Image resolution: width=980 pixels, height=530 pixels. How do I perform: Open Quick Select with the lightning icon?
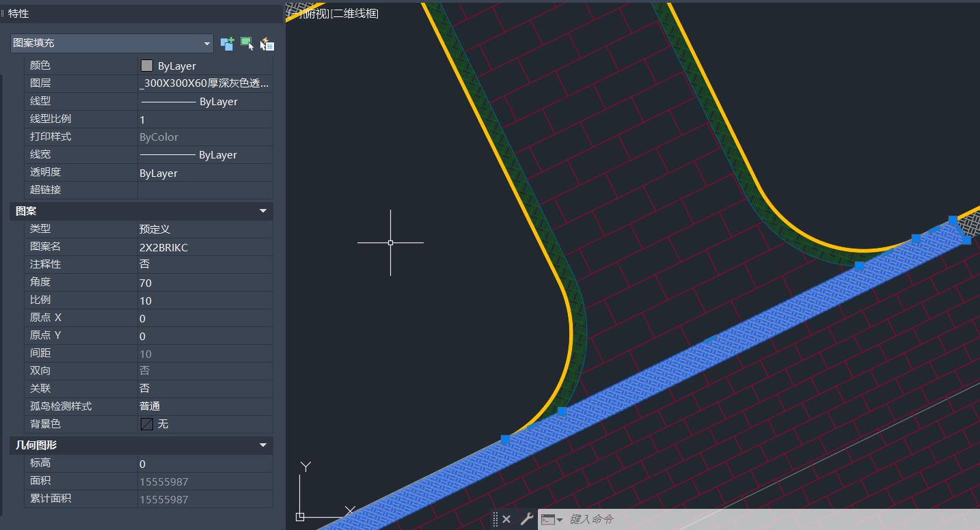(x=267, y=44)
